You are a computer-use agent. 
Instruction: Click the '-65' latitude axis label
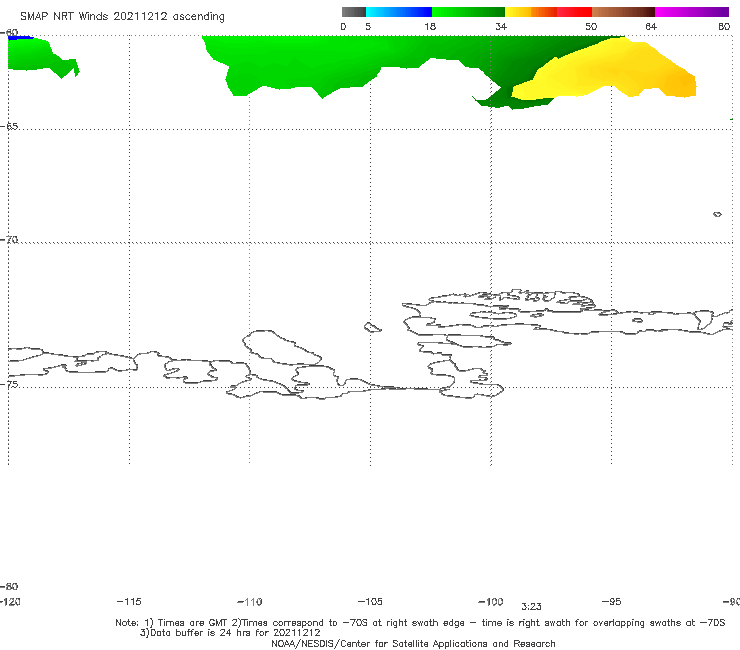(x=9, y=126)
